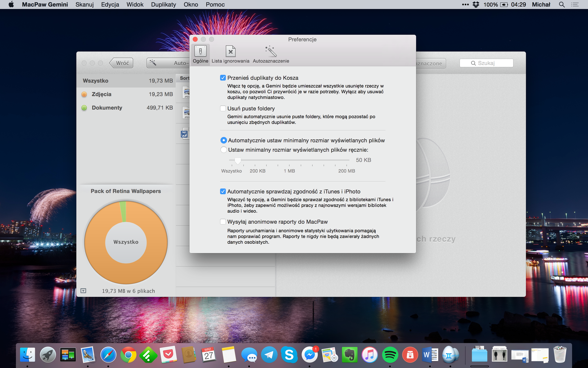Click the Szukaj search field

(486, 63)
